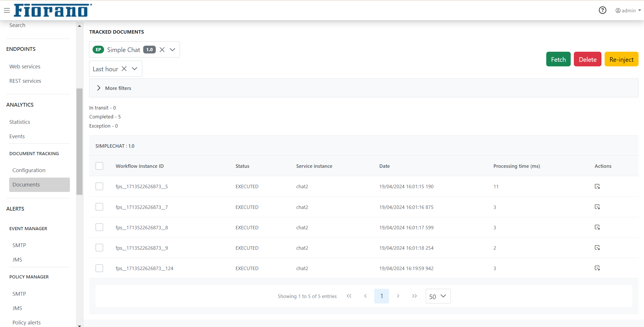644x327 pixels.
Task: Check the row for fps__1713522626873__9
Action: click(99, 248)
